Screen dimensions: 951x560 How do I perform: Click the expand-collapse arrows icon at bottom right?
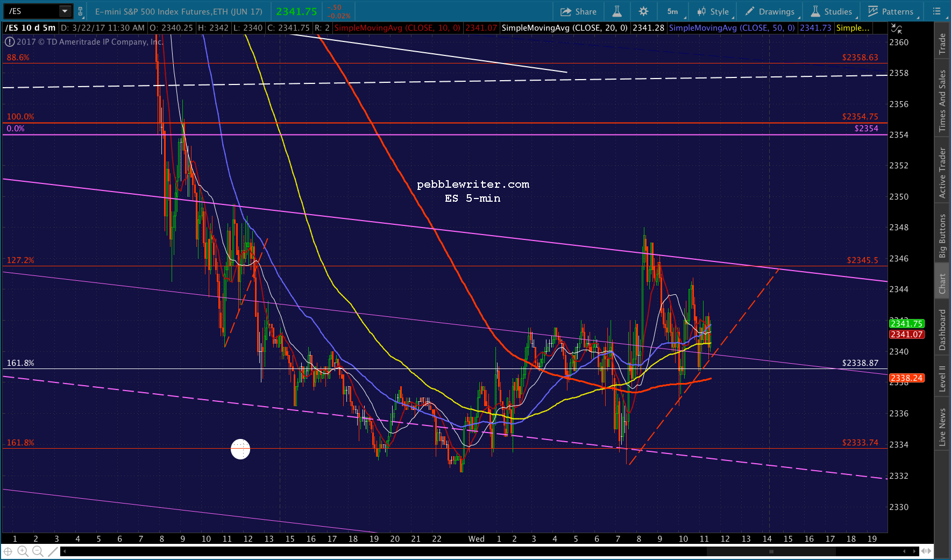pos(926,551)
